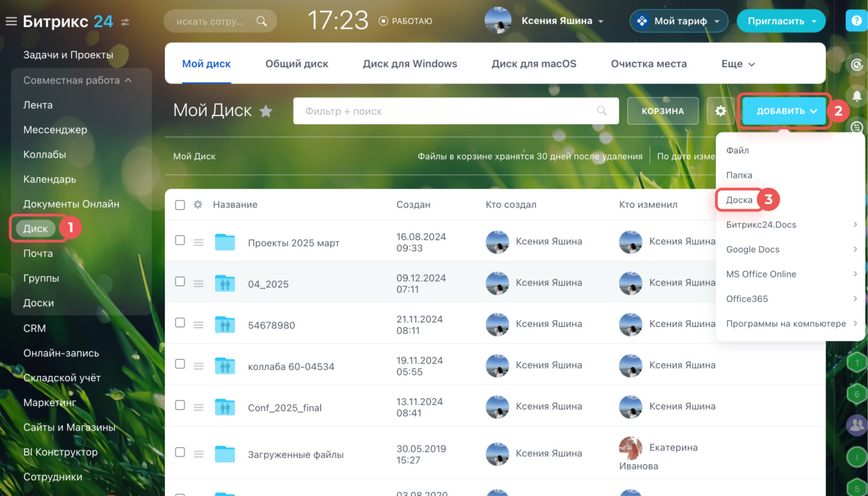Image resolution: width=868 pixels, height=496 pixels.
Task: Switch to the Диск для Windows tab
Action: [x=410, y=64]
